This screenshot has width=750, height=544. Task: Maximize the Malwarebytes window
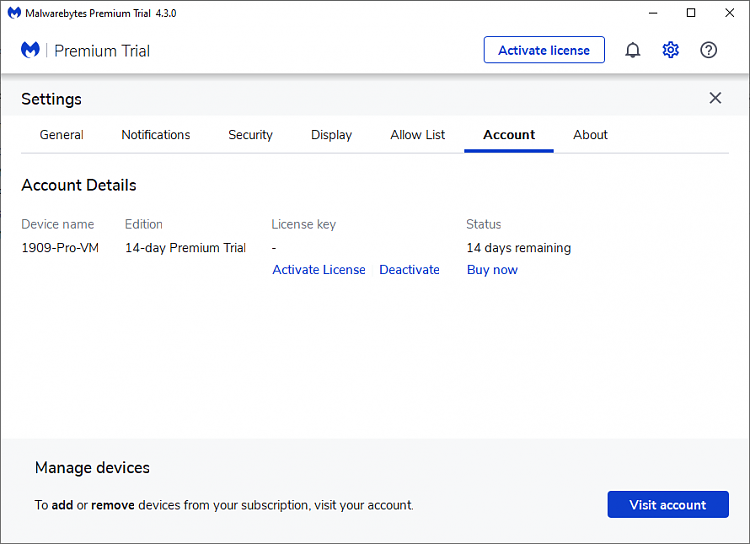[x=691, y=13]
